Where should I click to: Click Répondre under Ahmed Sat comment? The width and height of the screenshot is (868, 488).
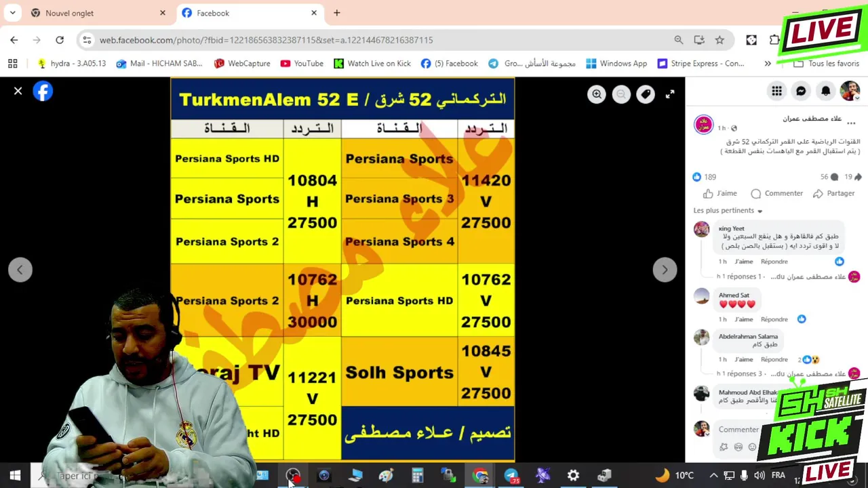pyautogui.click(x=774, y=319)
